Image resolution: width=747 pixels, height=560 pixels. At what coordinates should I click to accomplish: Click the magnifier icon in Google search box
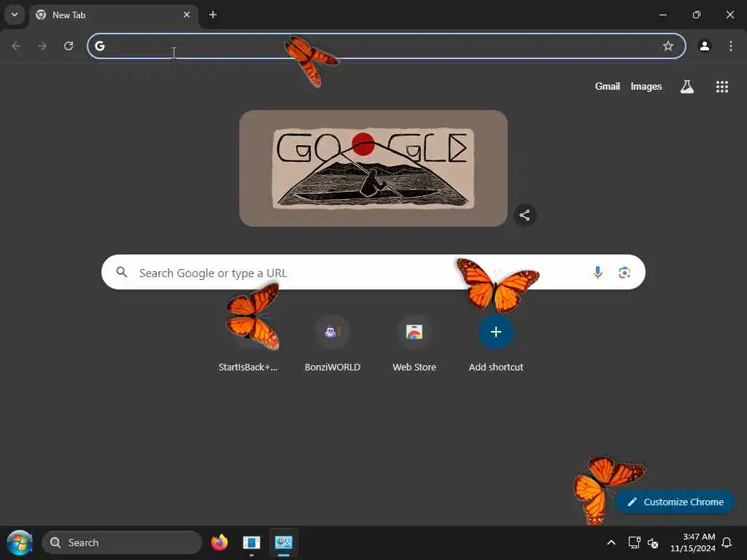click(122, 272)
